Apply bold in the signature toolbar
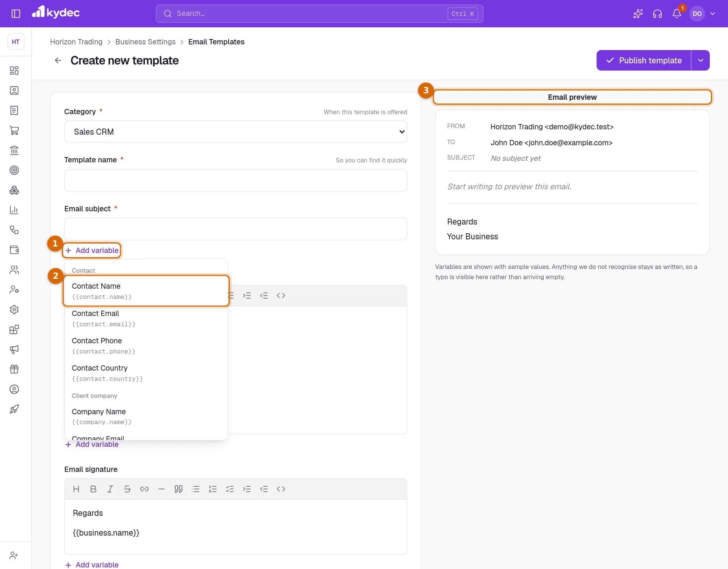 pos(93,489)
